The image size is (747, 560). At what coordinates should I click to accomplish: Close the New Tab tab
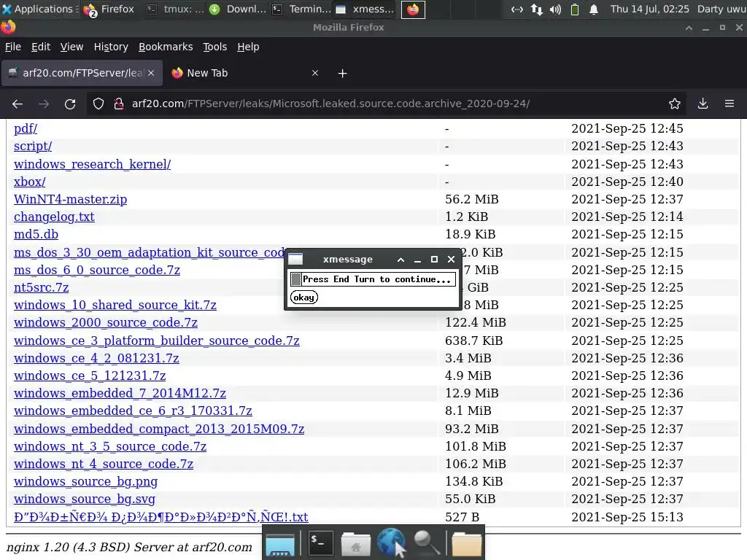(315, 73)
